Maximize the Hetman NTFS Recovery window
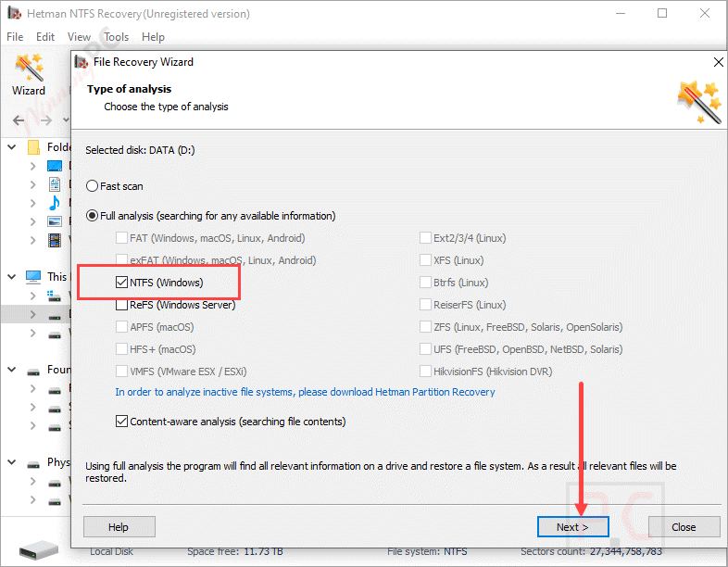 662,13
